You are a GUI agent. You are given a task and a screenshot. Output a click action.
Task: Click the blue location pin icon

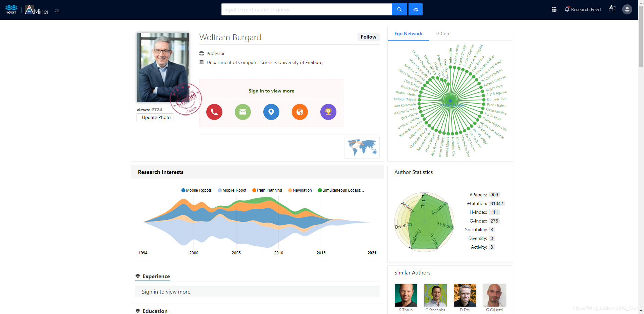point(271,112)
